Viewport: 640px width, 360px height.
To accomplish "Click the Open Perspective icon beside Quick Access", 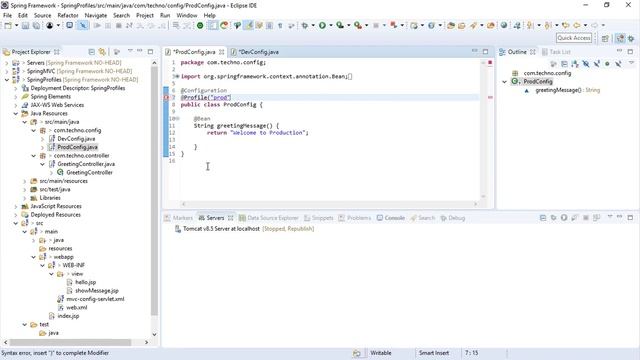I will coord(605,38).
